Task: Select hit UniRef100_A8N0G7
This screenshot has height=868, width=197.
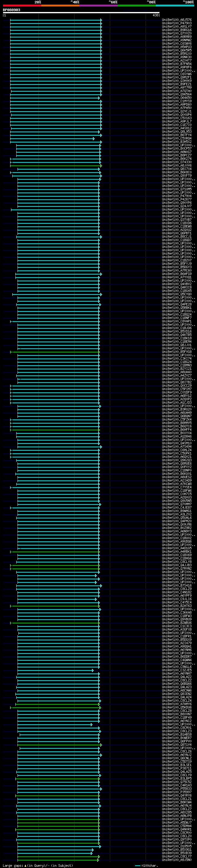Action: click(177, 152)
